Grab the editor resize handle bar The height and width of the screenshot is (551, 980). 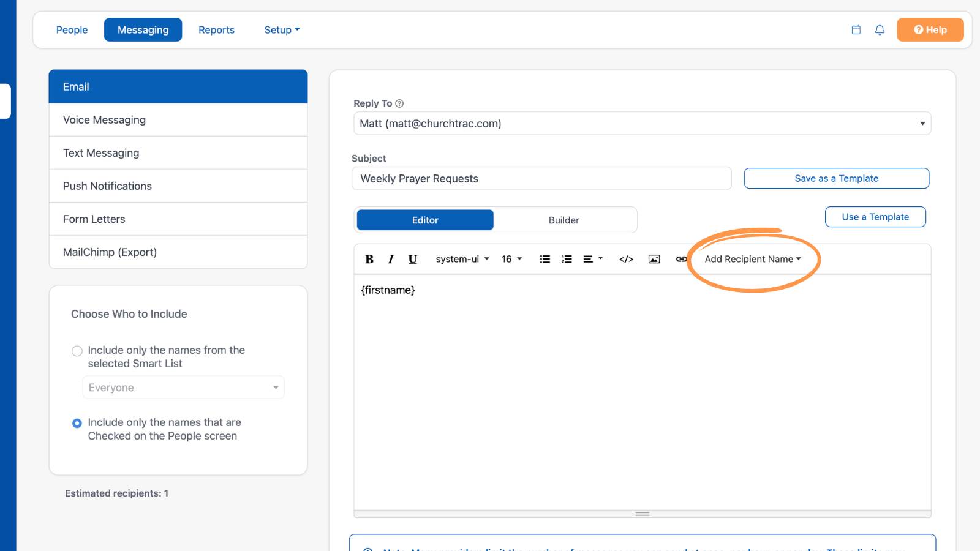pos(642,514)
